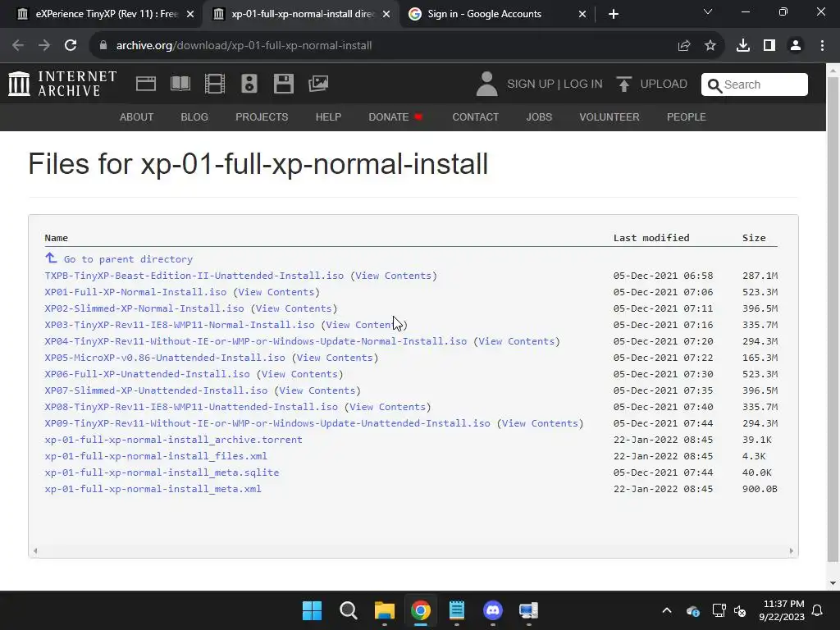Image resolution: width=840 pixels, height=630 pixels.
Task: Open the notifications bell in the taskbar
Action: [x=818, y=610]
